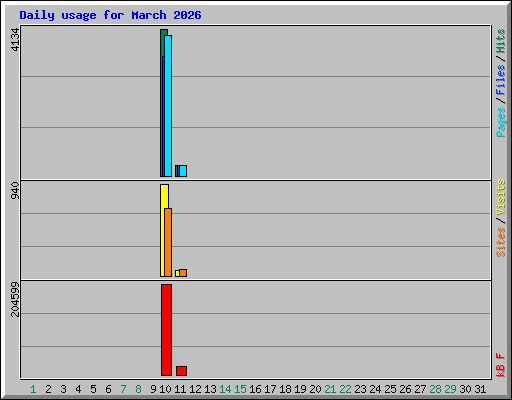Image resolution: width=512 pixels, height=400 pixels.
Task: Click the small cyan Pages bar for day 11
Action: pyautogui.click(x=183, y=171)
